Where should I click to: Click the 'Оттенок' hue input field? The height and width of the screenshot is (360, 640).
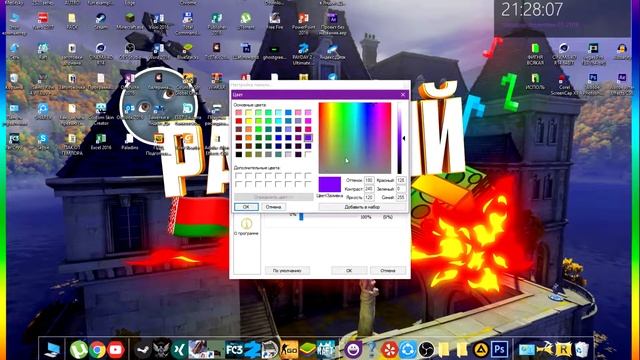369,180
